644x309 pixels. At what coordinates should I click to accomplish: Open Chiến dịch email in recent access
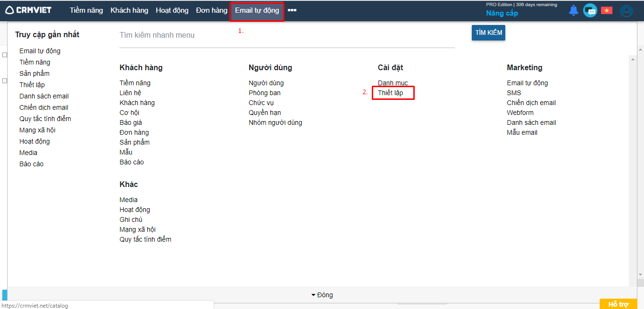(x=44, y=107)
